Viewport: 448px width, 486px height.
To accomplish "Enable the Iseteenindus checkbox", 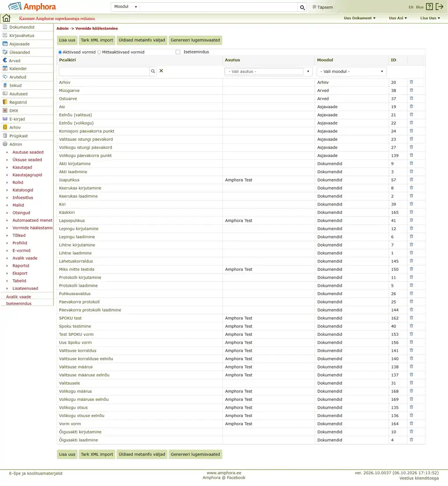I will [x=178, y=52].
